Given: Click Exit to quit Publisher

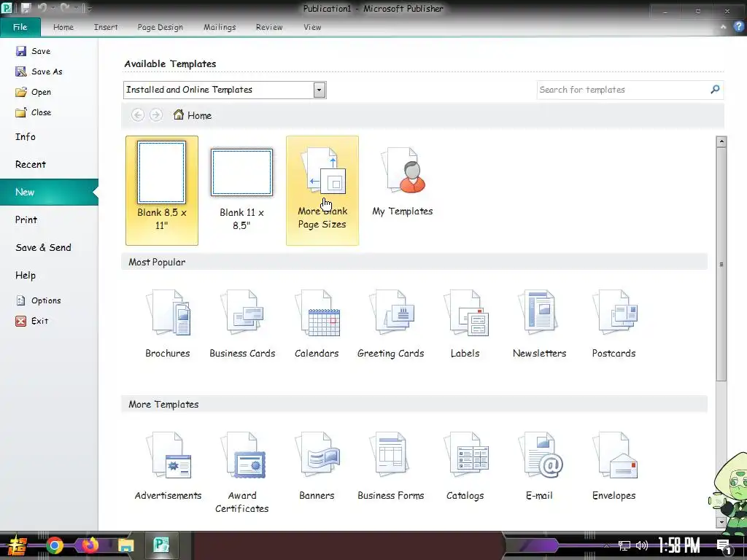Looking at the screenshot, I should click(32, 321).
